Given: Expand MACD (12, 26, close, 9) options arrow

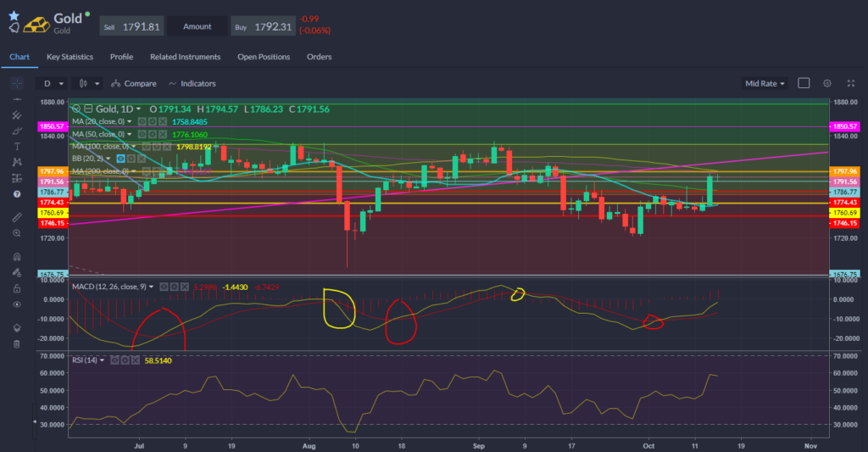Looking at the screenshot, I should coord(151,287).
